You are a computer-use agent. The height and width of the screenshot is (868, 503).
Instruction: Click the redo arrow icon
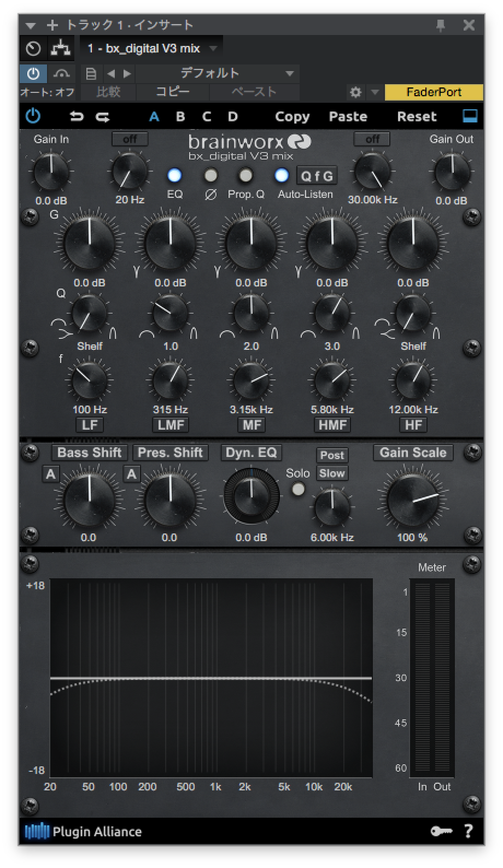coord(103,116)
